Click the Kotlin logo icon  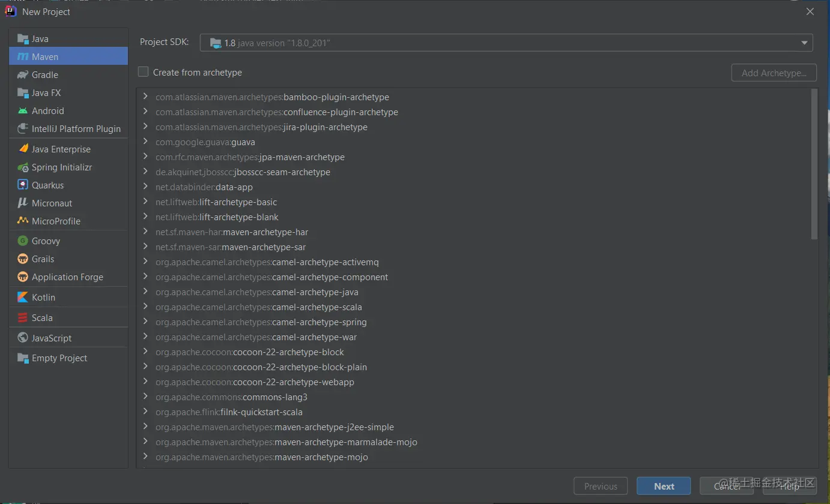23,297
